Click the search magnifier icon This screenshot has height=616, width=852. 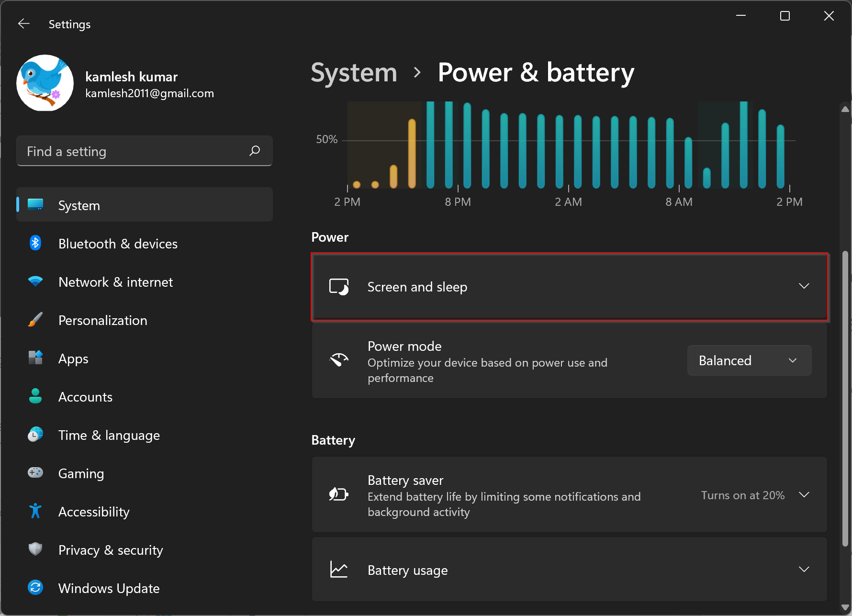(x=255, y=151)
